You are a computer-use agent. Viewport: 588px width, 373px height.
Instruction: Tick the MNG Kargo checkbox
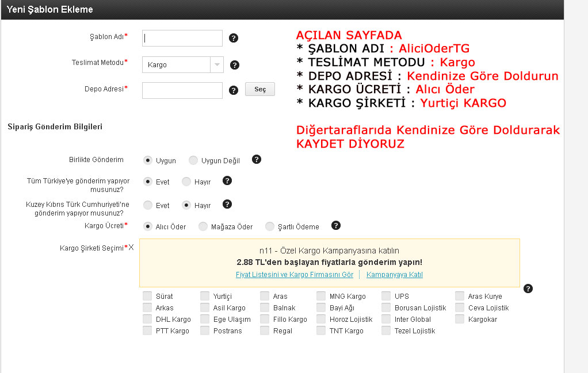point(321,297)
